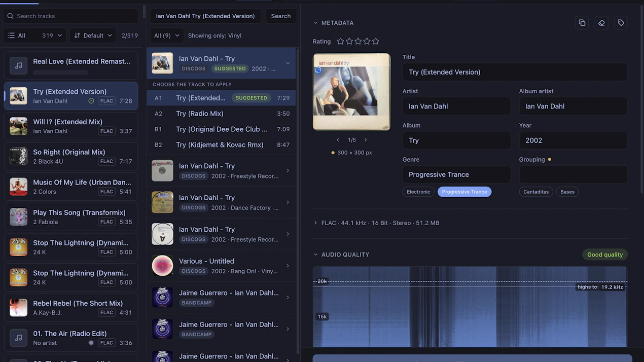The height and width of the screenshot is (362, 644).
Task: Click DISCOGS badge on suggested Ian Van Dahl result
Action: [194, 68]
